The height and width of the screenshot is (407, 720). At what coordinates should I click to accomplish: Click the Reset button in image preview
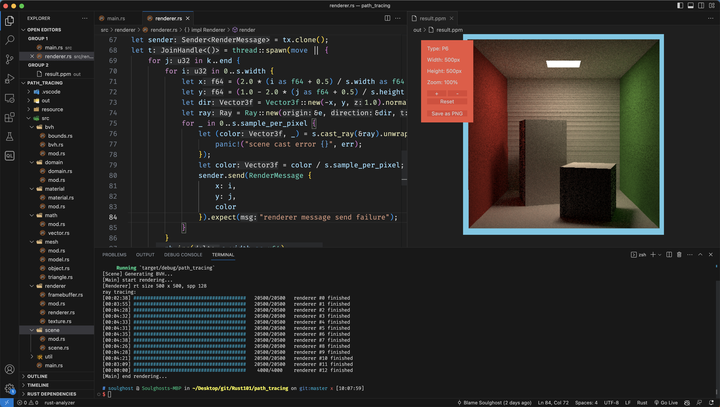click(446, 102)
